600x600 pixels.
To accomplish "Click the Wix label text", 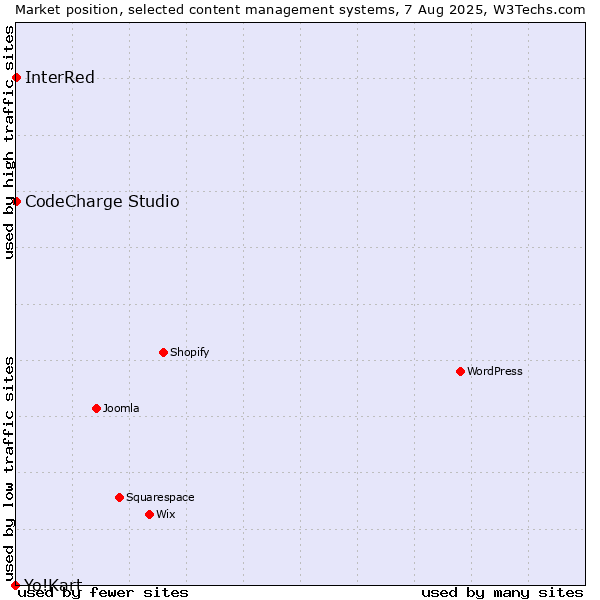I will coord(166,514).
